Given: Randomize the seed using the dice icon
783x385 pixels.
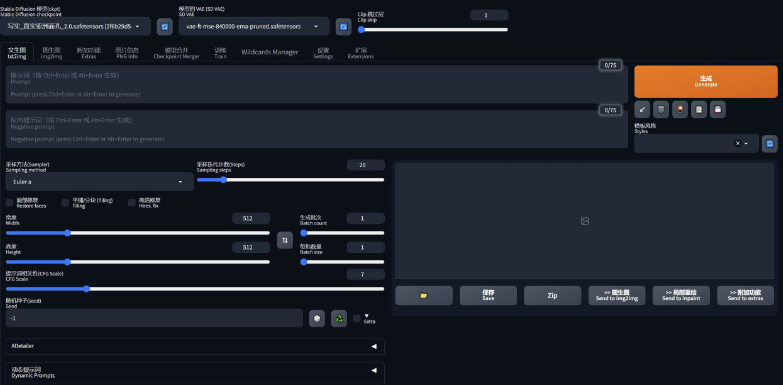Looking at the screenshot, I should [317, 318].
